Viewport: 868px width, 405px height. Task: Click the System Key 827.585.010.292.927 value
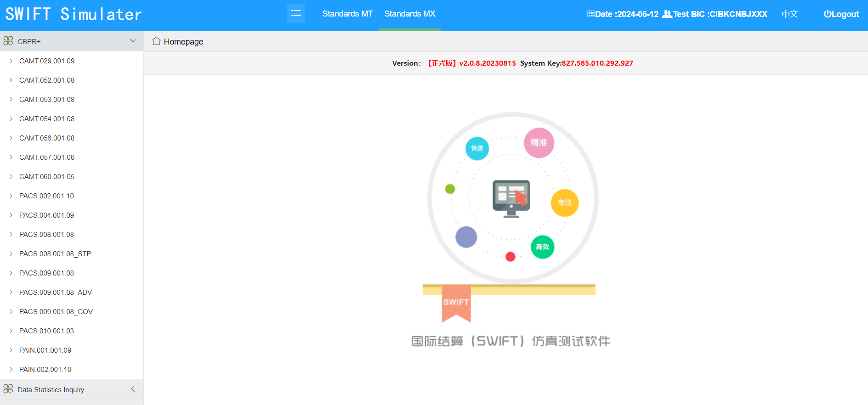[597, 63]
